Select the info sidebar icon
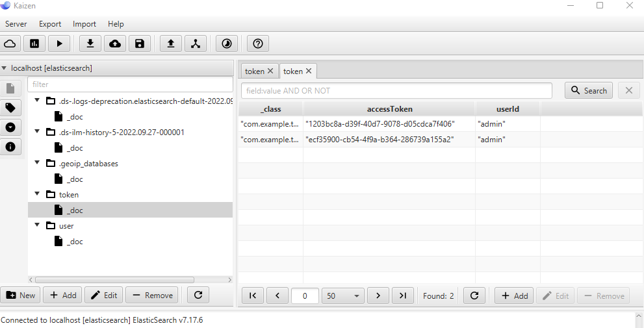The image size is (644, 328). (x=10, y=147)
